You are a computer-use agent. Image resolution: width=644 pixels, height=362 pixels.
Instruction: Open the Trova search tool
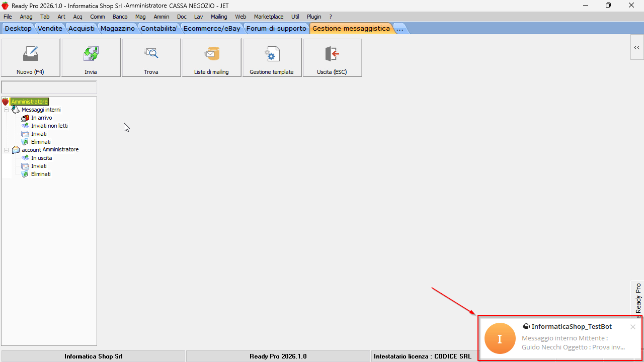151,54
